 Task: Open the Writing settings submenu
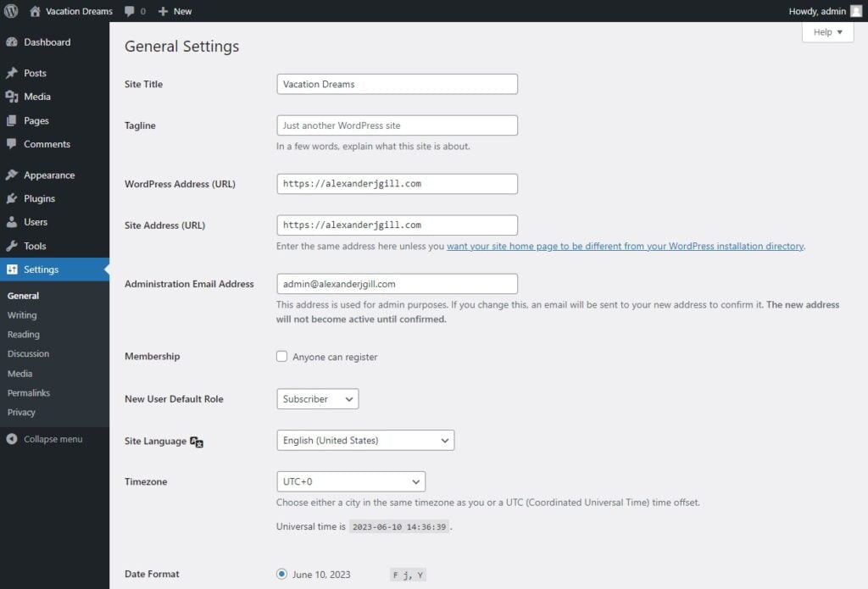[22, 315]
